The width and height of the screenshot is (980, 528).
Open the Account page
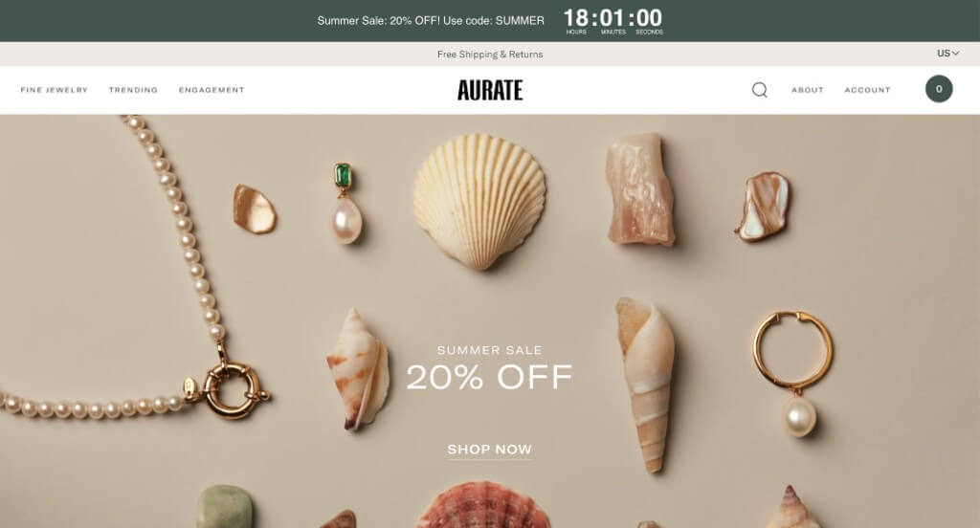pos(867,90)
